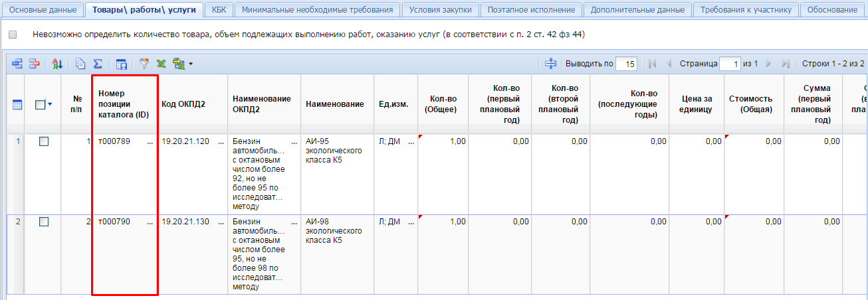Viewport: 868px width, 300px height.
Task: Click the 'Цена за единицу' column header
Action: pyautogui.click(x=696, y=104)
